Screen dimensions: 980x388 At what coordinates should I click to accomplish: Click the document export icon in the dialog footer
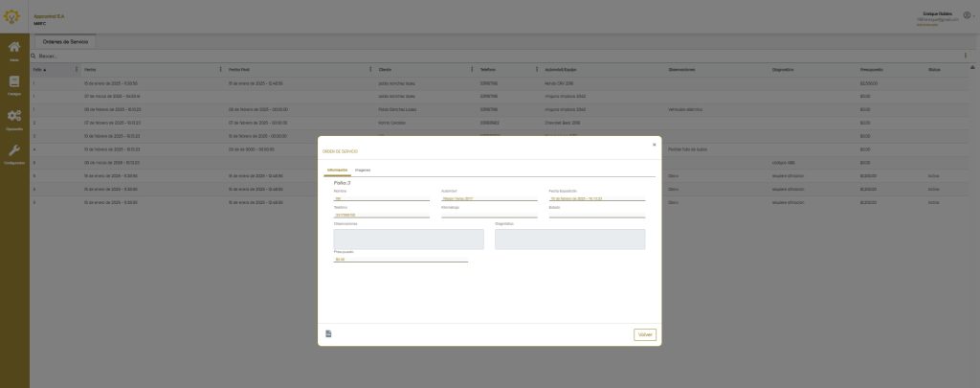coord(328,333)
